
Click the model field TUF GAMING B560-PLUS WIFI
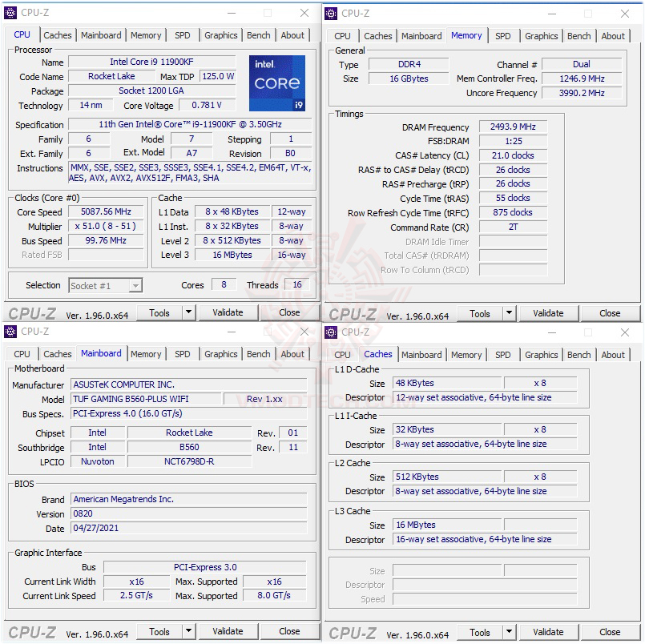146,399
